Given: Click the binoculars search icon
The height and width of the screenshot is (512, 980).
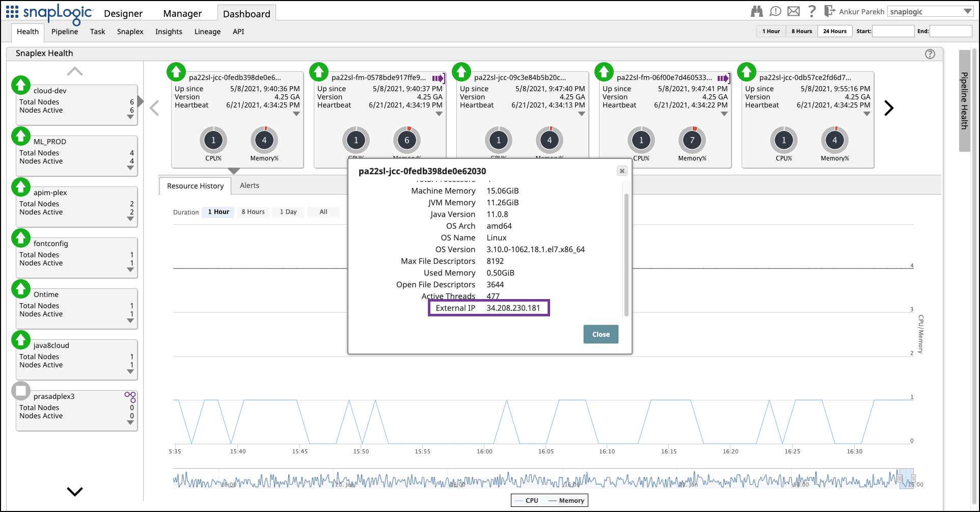Looking at the screenshot, I should coord(757,11).
